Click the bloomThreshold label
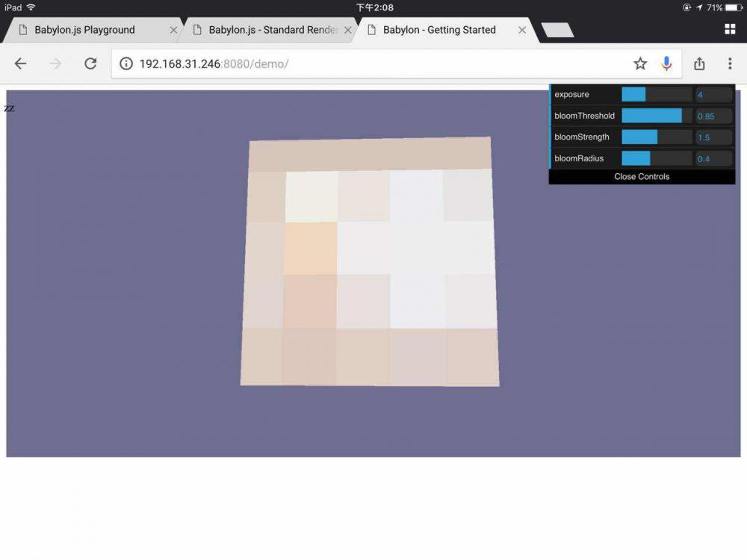 coord(585,116)
